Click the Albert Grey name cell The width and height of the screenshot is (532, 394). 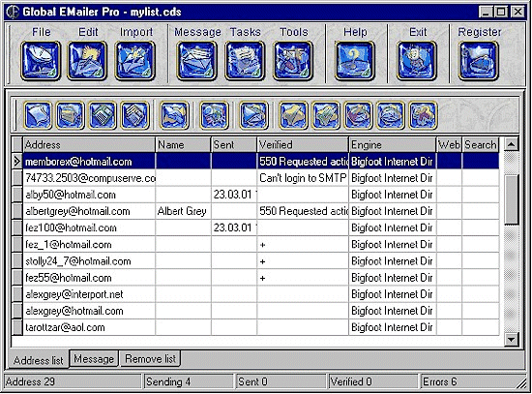(x=183, y=211)
